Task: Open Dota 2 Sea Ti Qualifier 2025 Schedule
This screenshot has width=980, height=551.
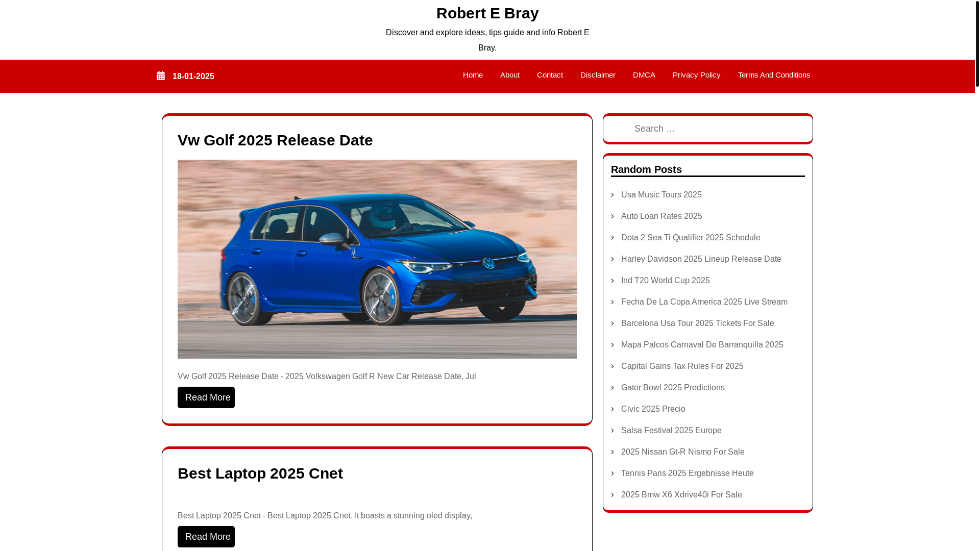Action: pos(691,238)
